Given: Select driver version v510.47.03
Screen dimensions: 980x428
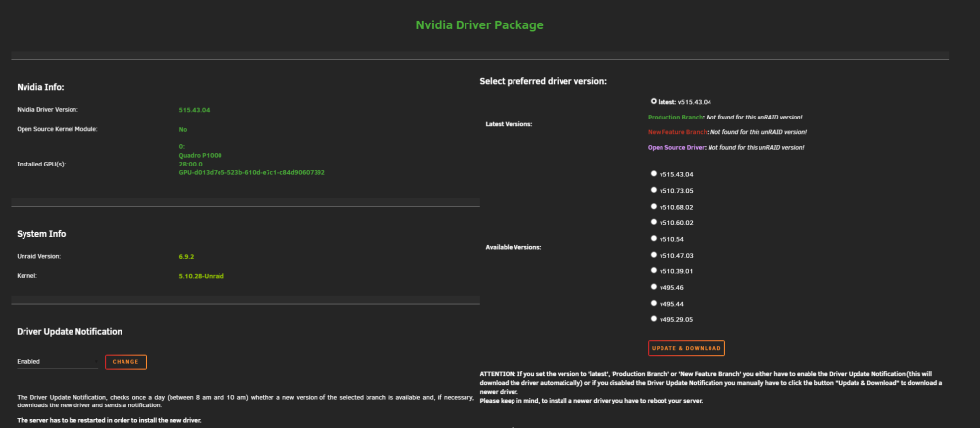Looking at the screenshot, I should click(x=653, y=255).
